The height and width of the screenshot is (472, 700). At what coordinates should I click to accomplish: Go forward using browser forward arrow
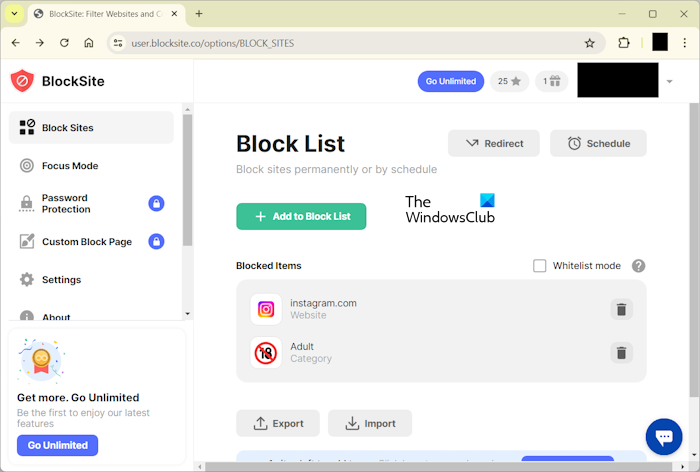(40, 43)
